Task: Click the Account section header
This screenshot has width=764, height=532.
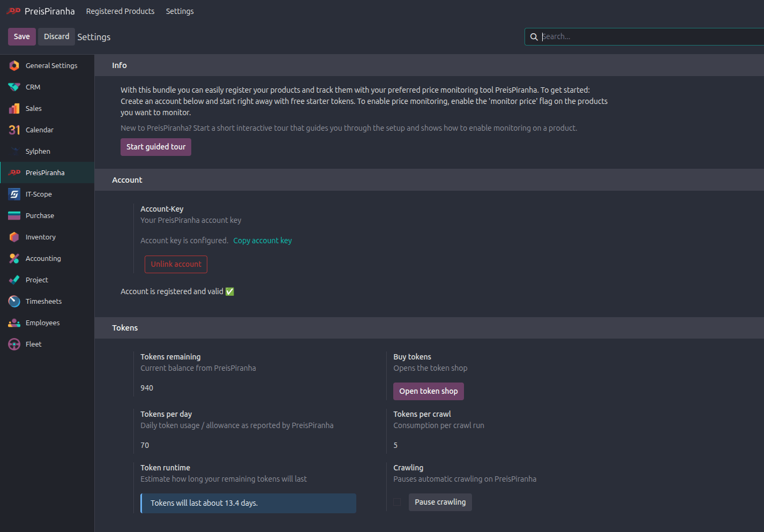Action: (127, 180)
